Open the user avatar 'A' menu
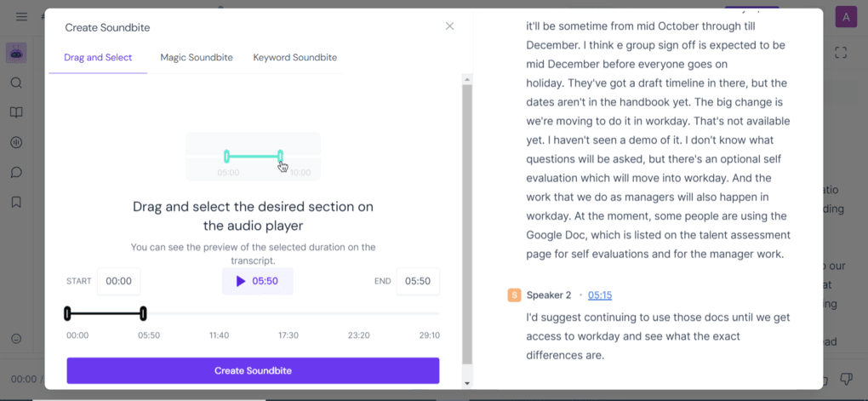Screen dimensions: 868x401 pos(846,17)
